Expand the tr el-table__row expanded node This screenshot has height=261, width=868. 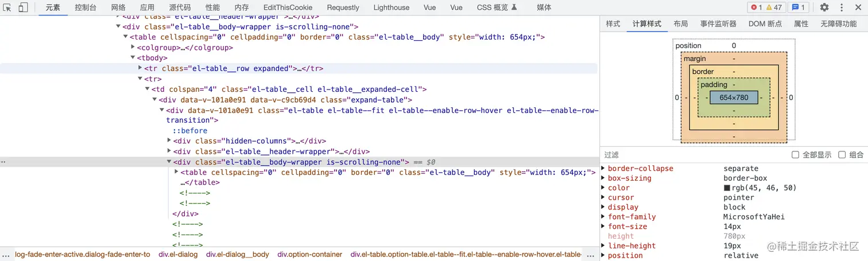click(x=140, y=68)
